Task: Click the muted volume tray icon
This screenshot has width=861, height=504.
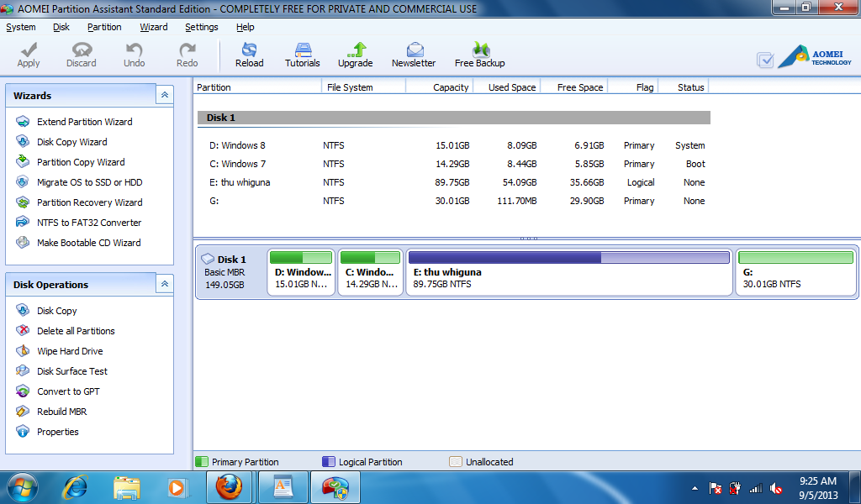Action: (x=776, y=487)
